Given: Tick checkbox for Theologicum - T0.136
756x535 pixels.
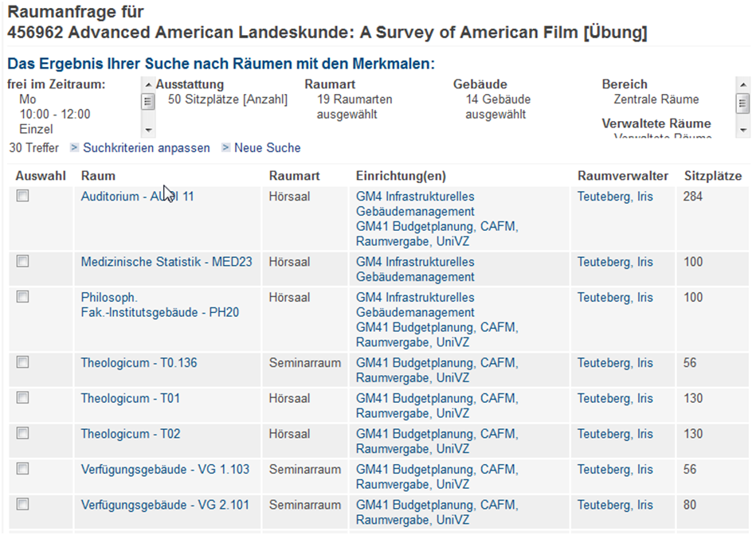Looking at the screenshot, I should click(x=23, y=362).
